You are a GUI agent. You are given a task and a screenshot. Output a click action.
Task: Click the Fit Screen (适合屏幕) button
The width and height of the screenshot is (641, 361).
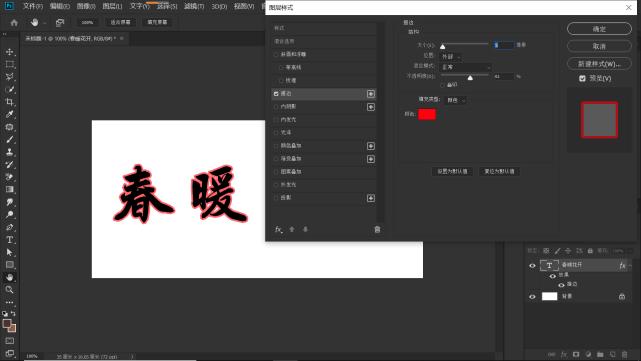coord(120,22)
